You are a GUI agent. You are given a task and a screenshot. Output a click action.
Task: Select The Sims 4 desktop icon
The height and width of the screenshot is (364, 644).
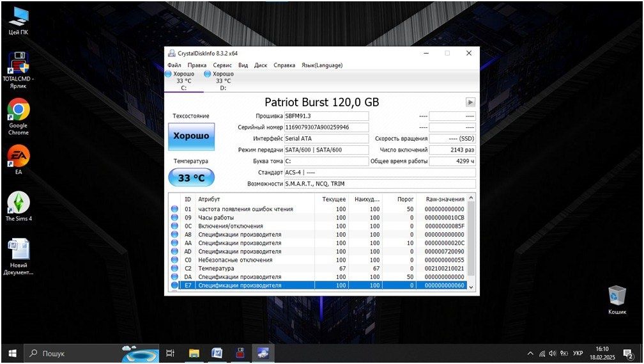pyautogui.click(x=19, y=206)
